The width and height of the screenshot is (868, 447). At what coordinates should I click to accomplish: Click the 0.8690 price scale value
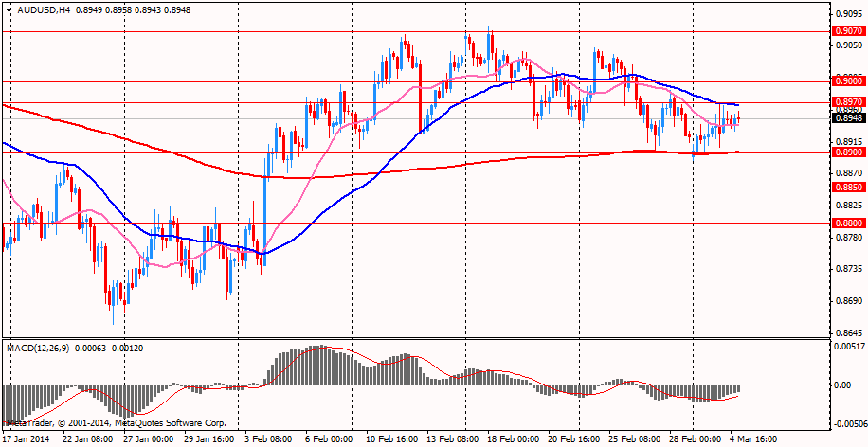click(849, 302)
